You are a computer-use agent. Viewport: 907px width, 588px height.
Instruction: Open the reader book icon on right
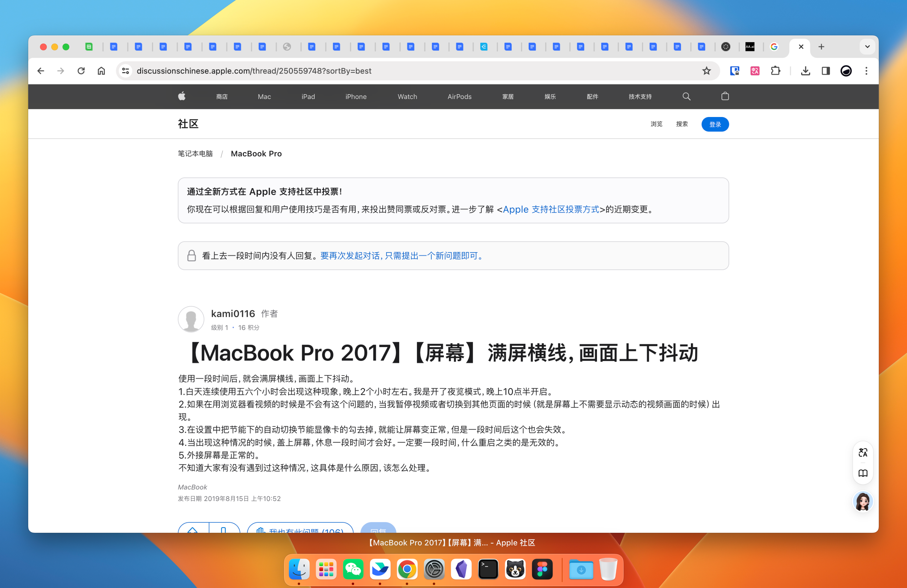tap(863, 473)
